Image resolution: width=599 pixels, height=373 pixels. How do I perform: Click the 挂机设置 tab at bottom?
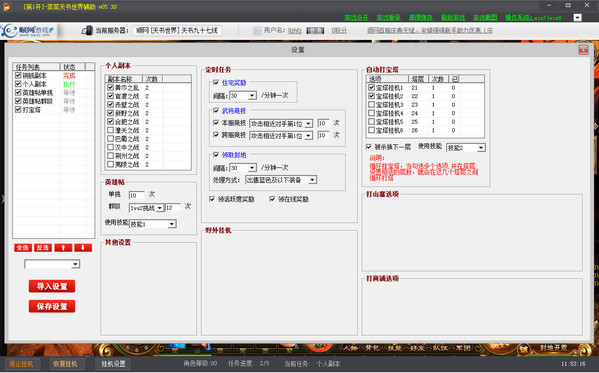(x=113, y=364)
